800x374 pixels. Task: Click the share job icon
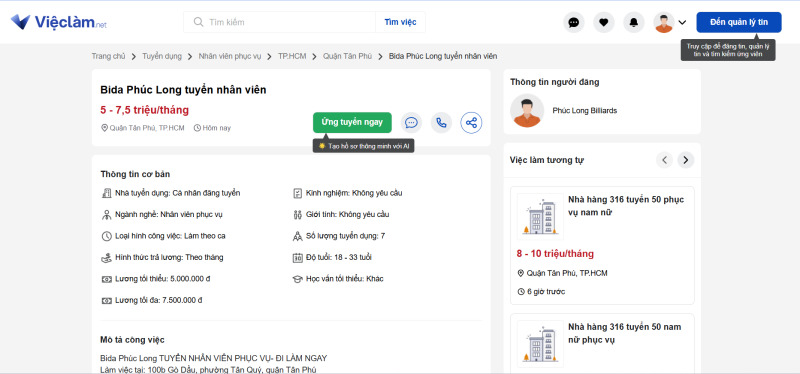click(x=471, y=123)
